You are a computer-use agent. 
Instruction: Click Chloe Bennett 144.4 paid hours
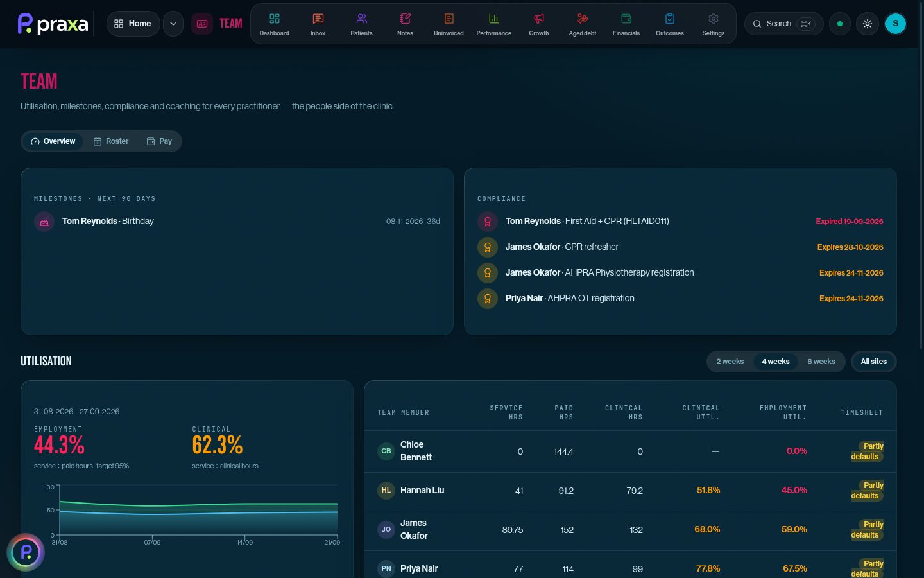(x=563, y=452)
